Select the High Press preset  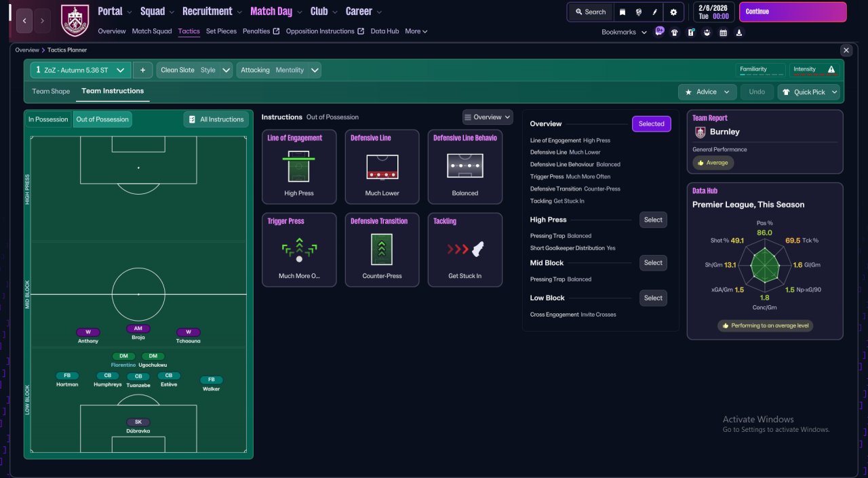653,220
